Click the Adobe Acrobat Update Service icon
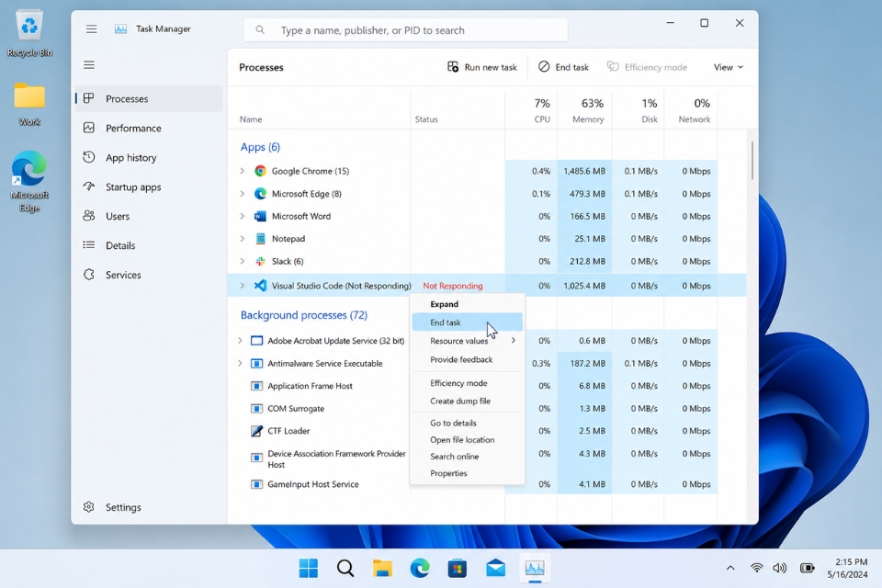This screenshot has width=882, height=588. coord(256,341)
